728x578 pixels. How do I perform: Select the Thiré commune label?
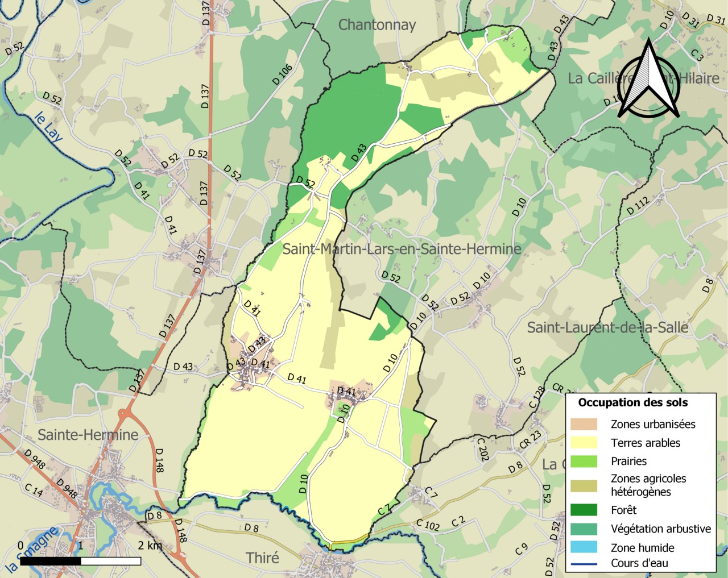click(x=262, y=558)
